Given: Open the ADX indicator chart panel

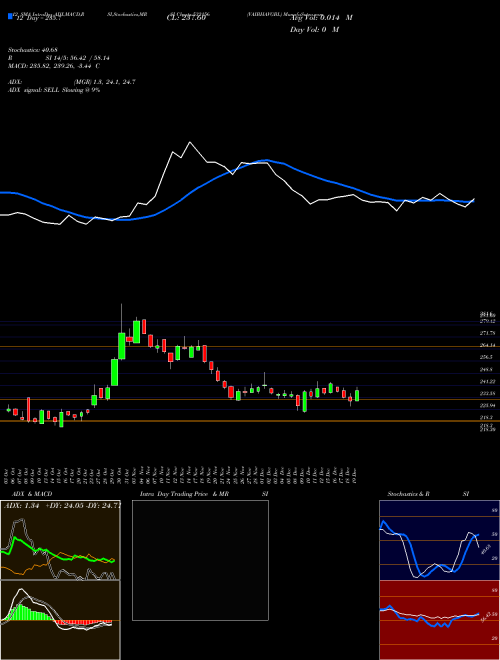Looking at the screenshot, I should pyautogui.click(x=60, y=540).
